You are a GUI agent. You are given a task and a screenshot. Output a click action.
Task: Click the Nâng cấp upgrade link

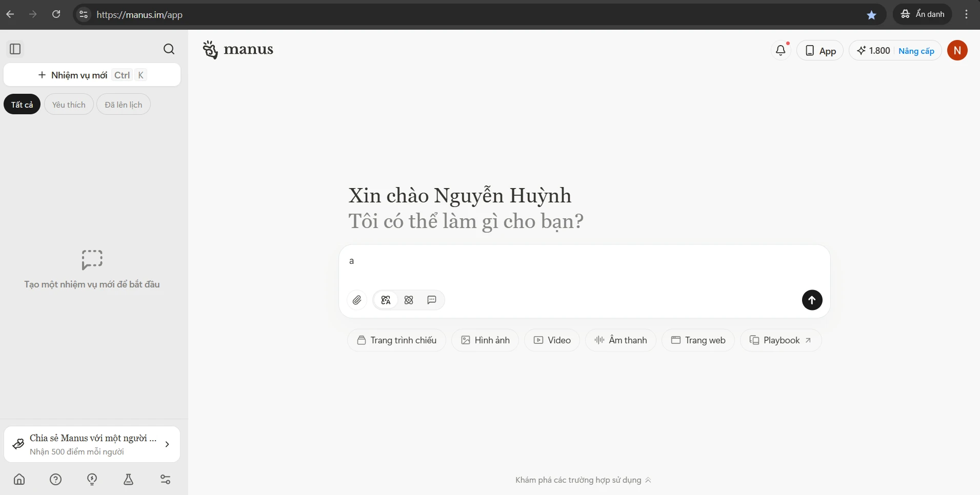pos(916,51)
